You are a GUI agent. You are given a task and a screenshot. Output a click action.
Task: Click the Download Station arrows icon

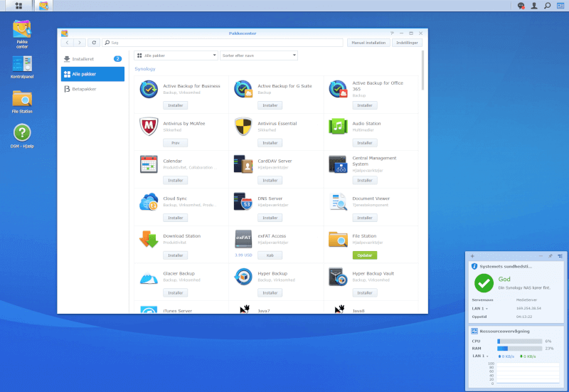tap(149, 239)
